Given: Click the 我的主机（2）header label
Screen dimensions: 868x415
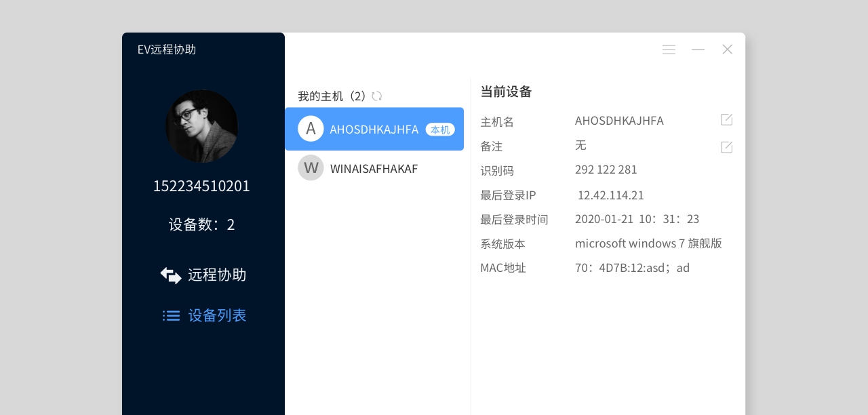Looking at the screenshot, I should (332, 96).
